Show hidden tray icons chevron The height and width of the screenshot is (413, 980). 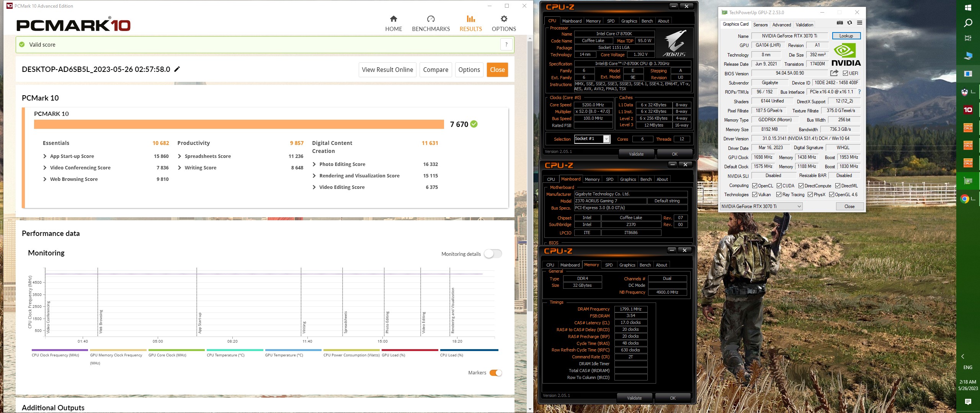(963, 356)
